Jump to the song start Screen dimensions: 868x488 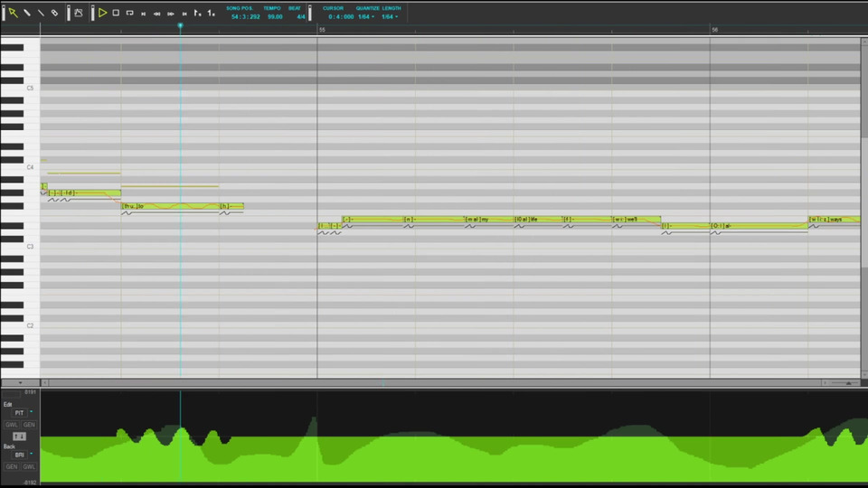144,14
